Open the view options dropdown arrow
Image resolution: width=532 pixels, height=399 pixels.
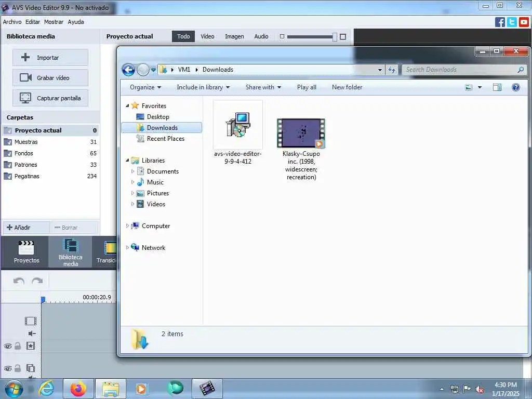tap(480, 87)
